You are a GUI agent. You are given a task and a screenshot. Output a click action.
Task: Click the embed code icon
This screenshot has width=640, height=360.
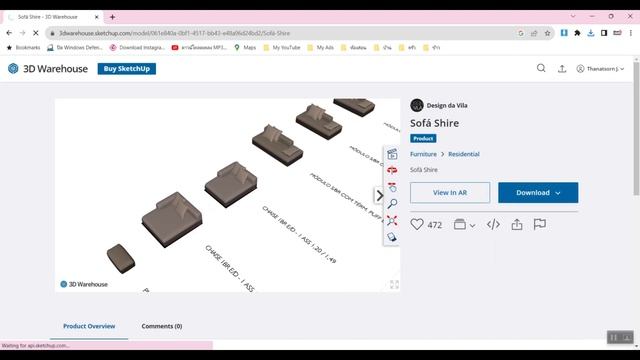493,224
